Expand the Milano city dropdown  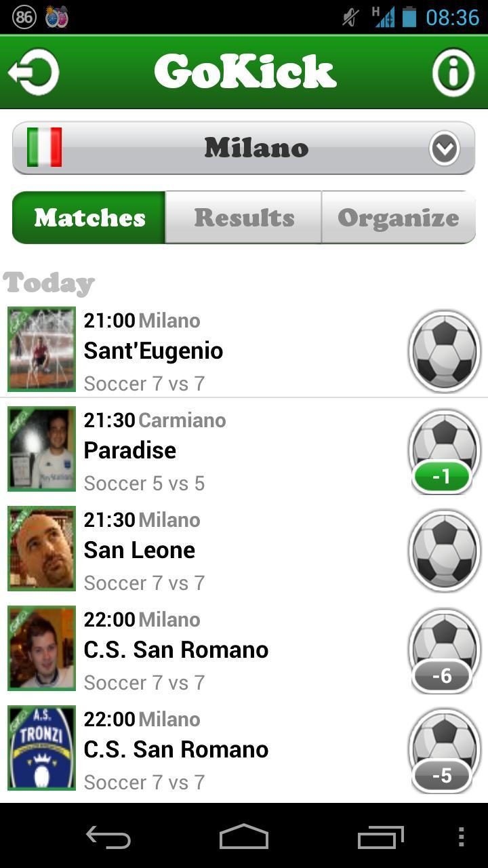[x=256, y=148]
